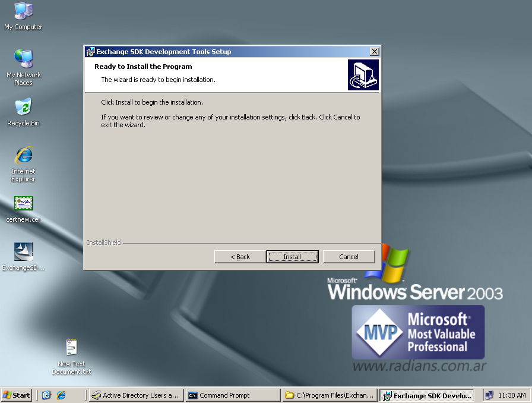Viewport: 532px width, 403px height.
Task: Click the Show Desktop quick launch icon
Action: click(x=47, y=395)
